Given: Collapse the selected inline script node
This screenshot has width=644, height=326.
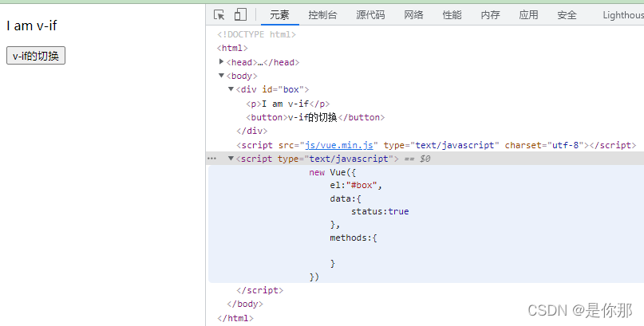Looking at the screenshot, I should click(231, 159).
